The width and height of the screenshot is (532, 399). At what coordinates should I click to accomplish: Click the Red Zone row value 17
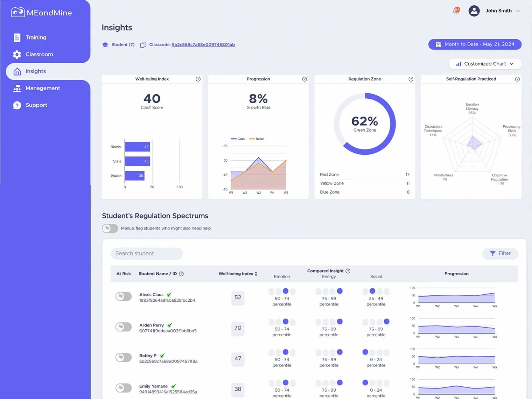407,175
